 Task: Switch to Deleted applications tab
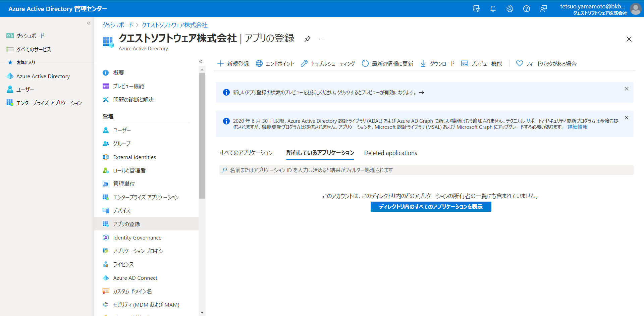point(390,153)
